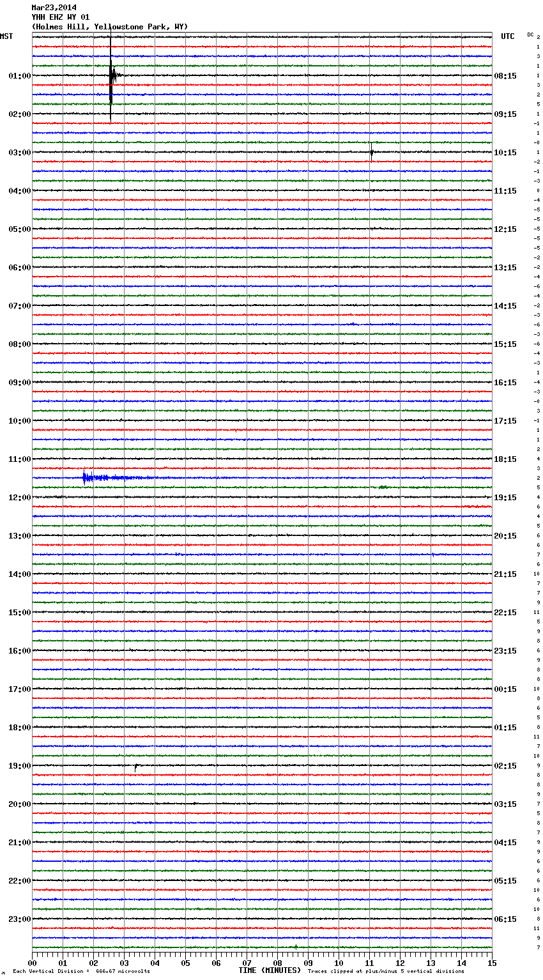Image resolution: width=543 pixels, height=980 pixels.
Task: Click the DC column header
Action: [530, 34]
